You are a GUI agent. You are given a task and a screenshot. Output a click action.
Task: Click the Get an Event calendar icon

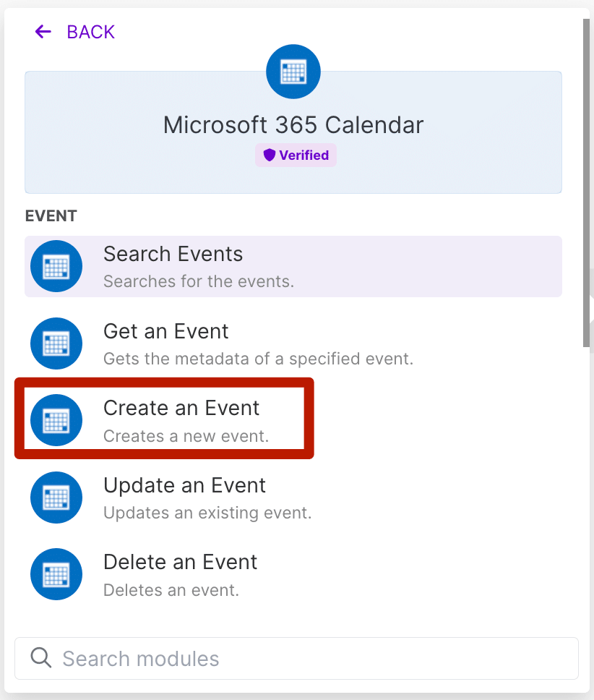[56, 343]
